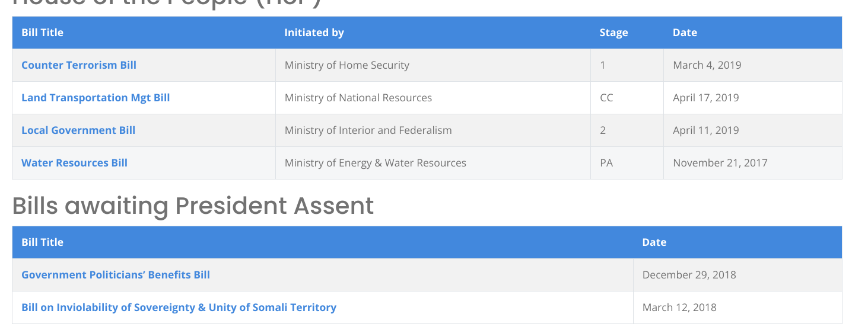Open the Water Resources Bill link

click(x=74, y=163)
